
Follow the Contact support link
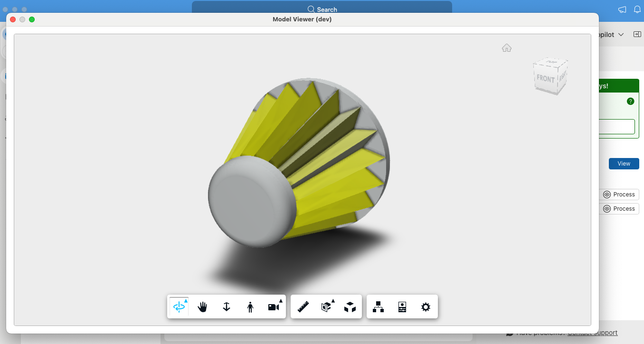[x=592, y=333]
